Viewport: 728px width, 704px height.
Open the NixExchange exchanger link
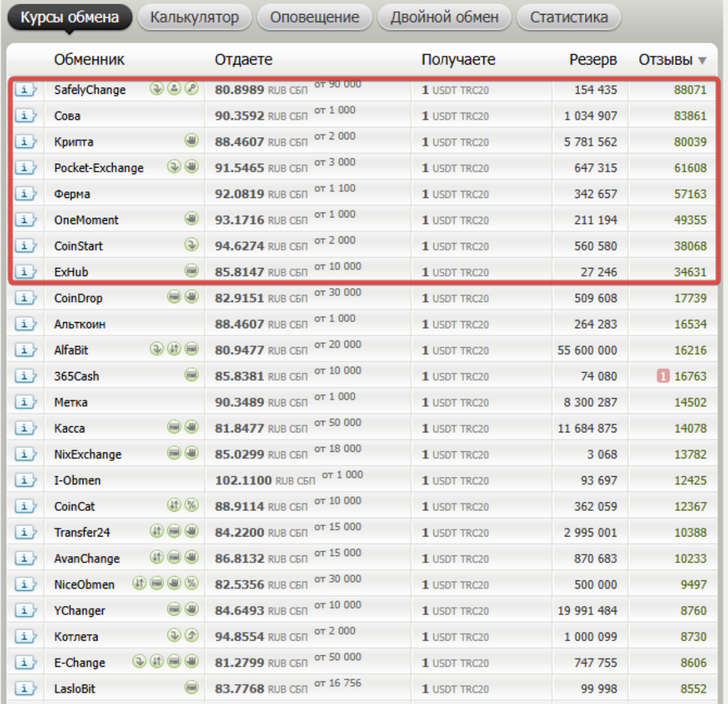tap(88, 454)
